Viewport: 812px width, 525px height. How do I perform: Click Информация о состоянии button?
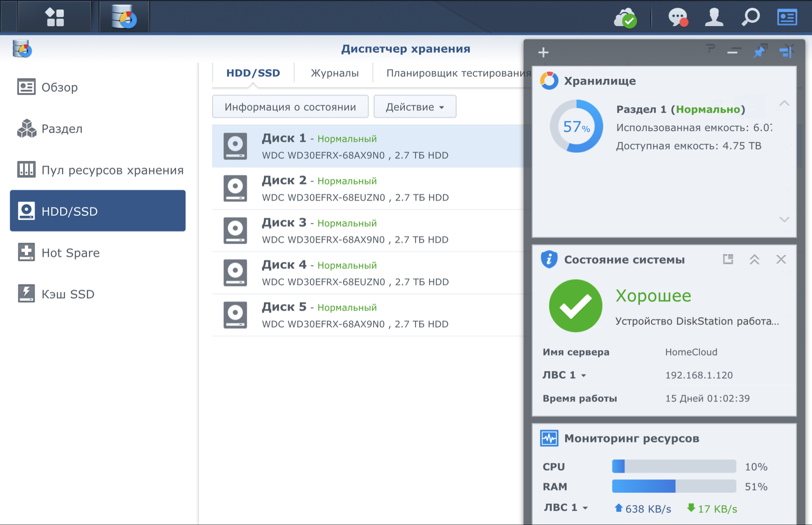coord(290,107)
